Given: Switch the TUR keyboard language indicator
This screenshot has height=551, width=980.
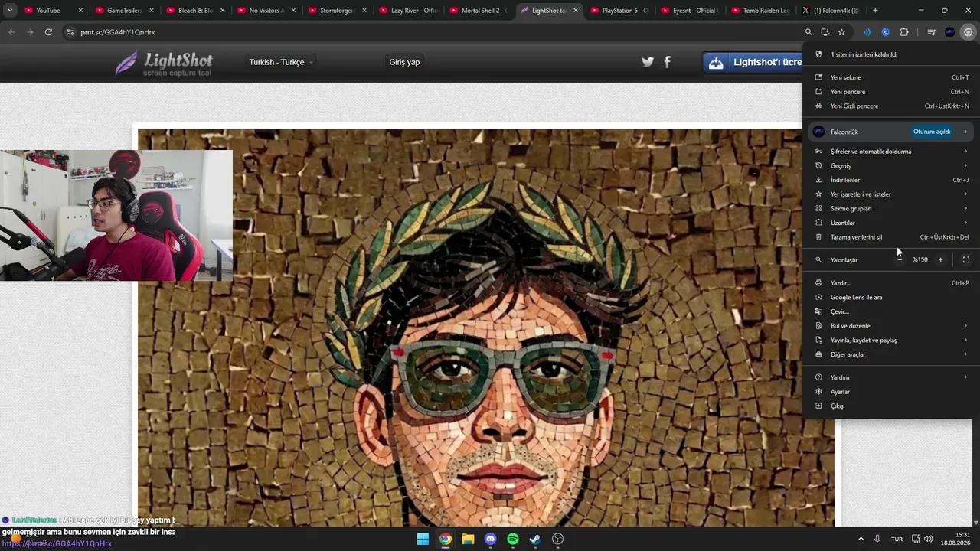Looking at the screenshot, I should pyautogui.click(x=897, y=539).
